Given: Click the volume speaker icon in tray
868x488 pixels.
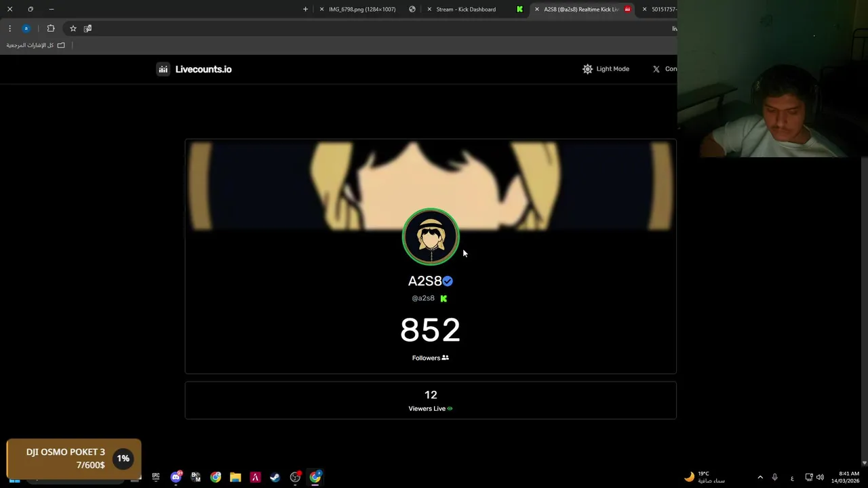Looking at the screenshot, I should pyautogui.click(x=820, y=477).
